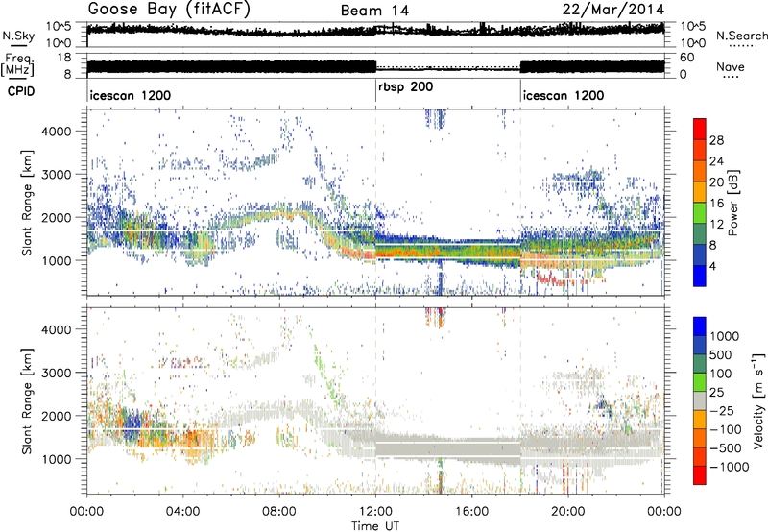Click the "16" tick on Power color bar
The image size is (768, 532).
click(716, 204)
